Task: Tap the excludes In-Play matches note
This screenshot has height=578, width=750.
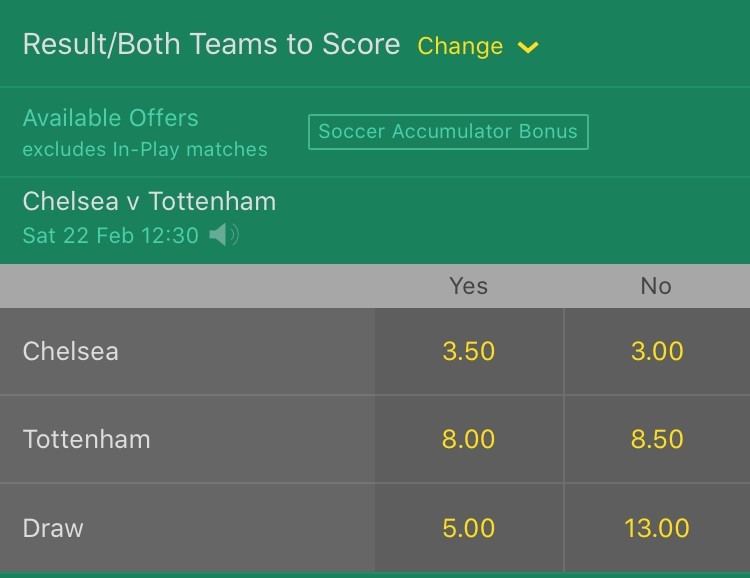Action: (x=145, y=150)
